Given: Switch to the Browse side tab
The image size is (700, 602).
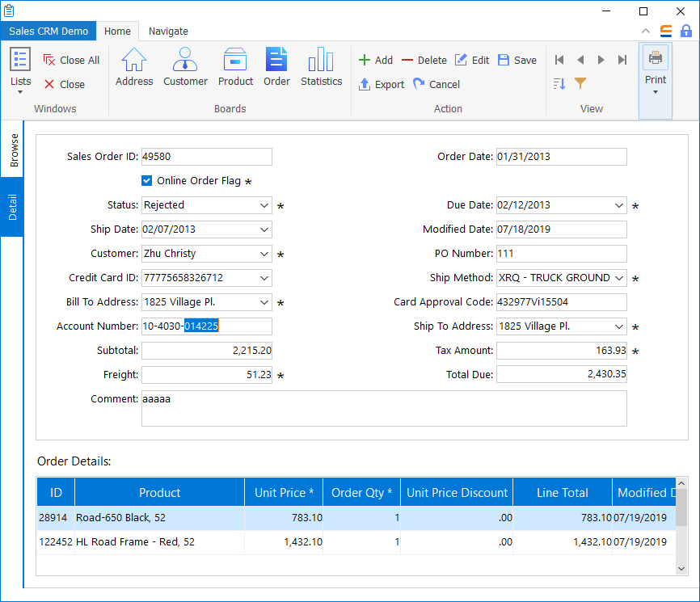Looking at the screenshot, I should coord(14,150).
